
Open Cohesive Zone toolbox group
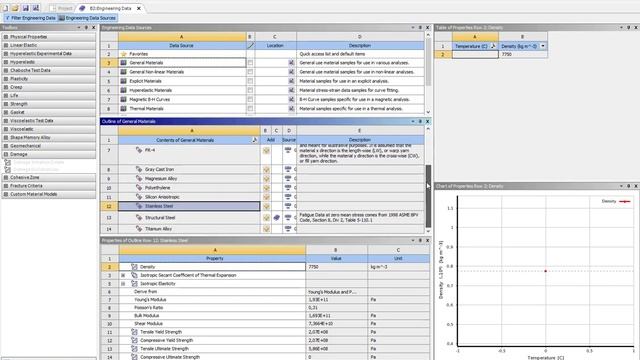(49, 178)
